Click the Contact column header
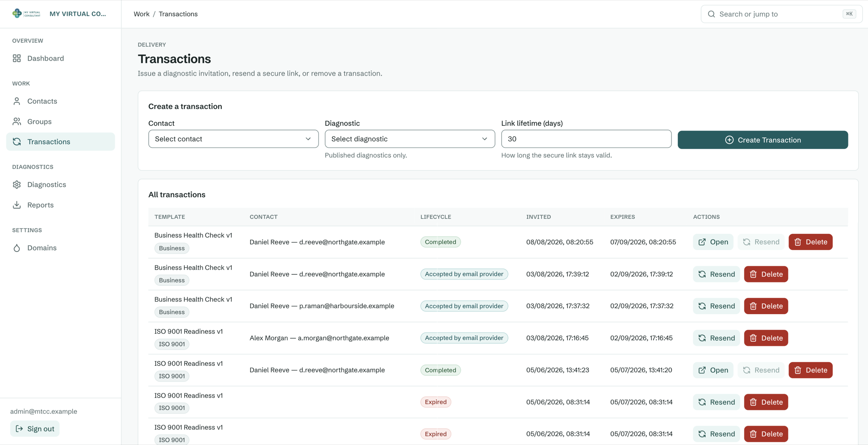The width and height of the screenshot is (868, 445). pos(263,217)
